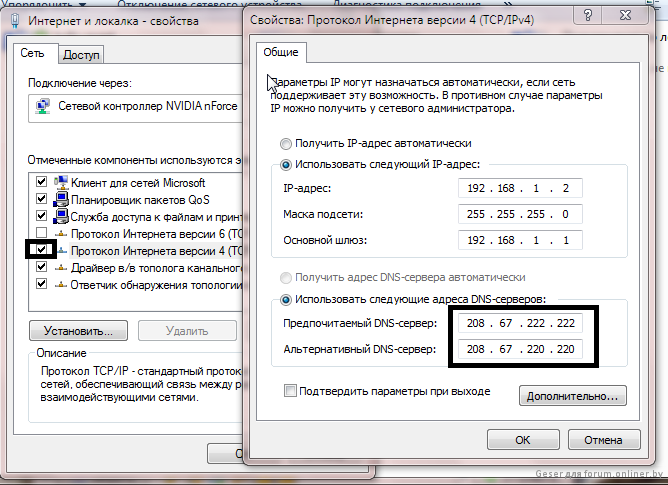Select row Протокол Интернета версии 6
The image size is (668, 485).
(x=137, y=234)
